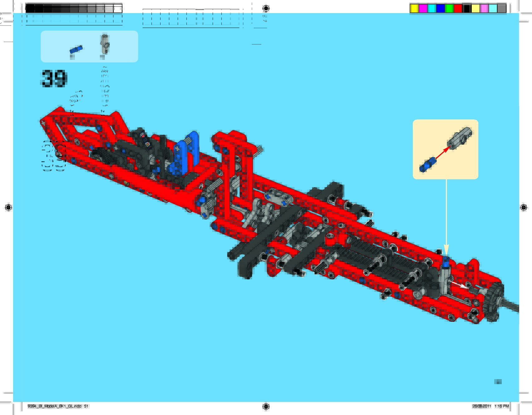Select the pure blue swatch in the color bar

point(440,8)
